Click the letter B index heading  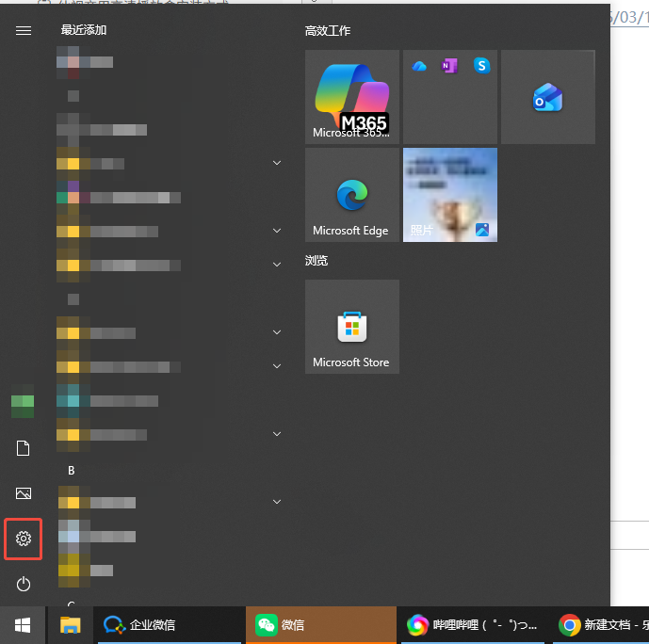tap(71, 470)
